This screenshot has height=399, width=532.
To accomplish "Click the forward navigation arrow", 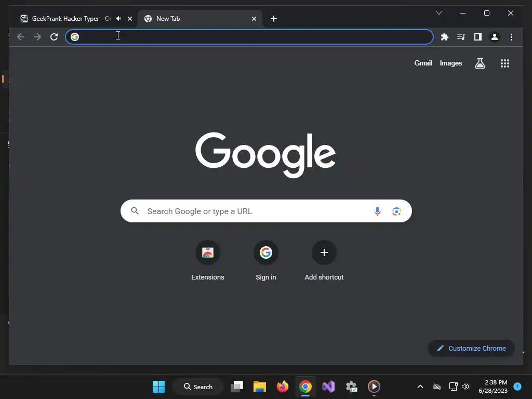I will pos(37,37).
